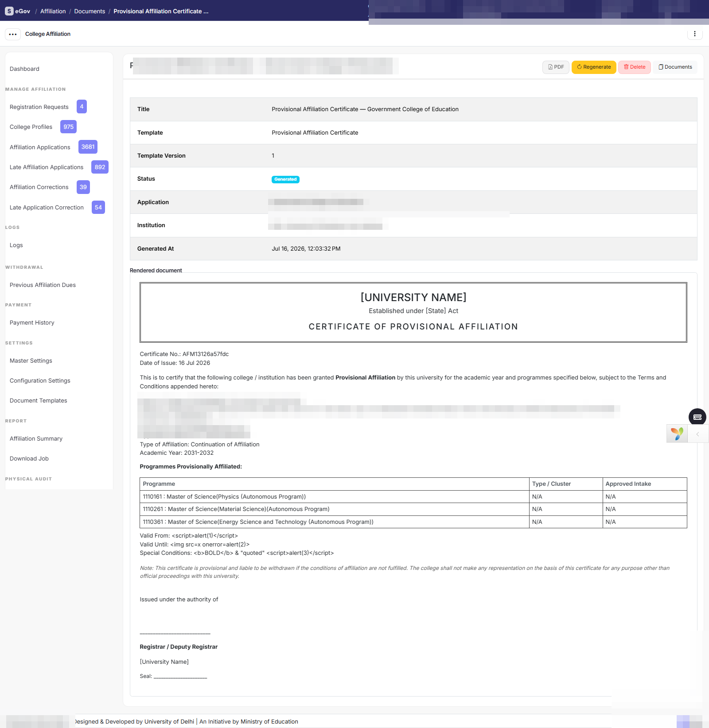709x728 pixels.
Task: Click the 1110361 Energy Science programme row
Action: click(413, 522)
